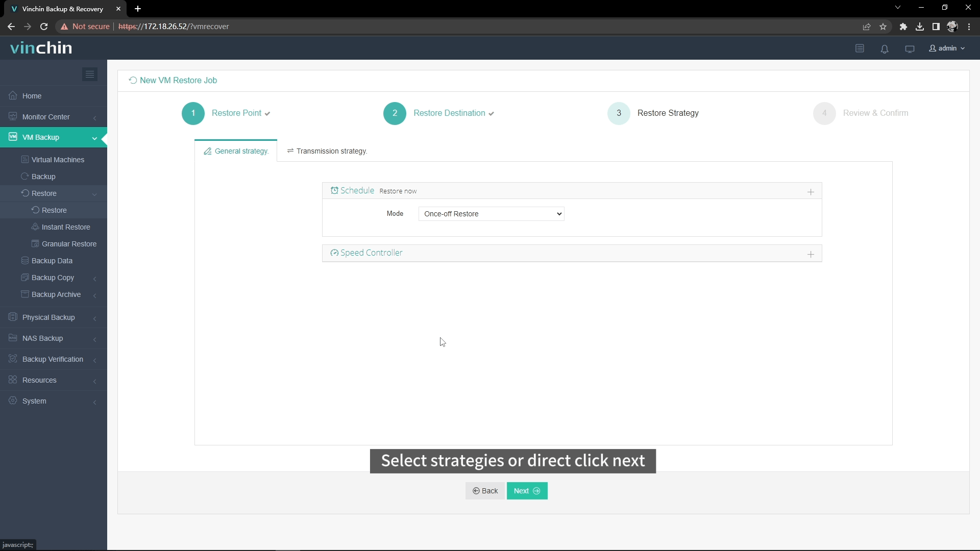Screen dimensions: 980x551
Task: Switch to General strategy tab
Action: [x=236, y=151]
